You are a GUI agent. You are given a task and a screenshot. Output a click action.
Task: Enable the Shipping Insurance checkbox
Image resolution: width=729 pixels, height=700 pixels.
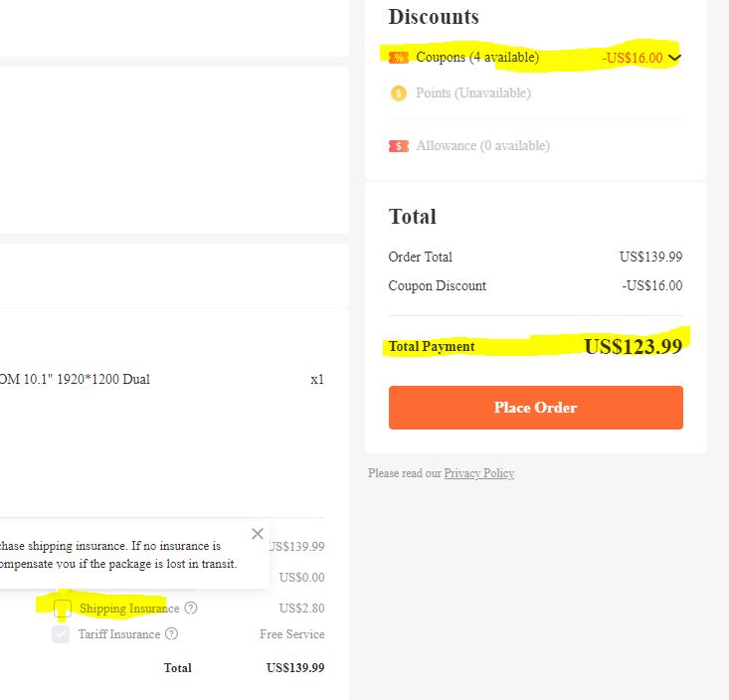pos(62,609)
